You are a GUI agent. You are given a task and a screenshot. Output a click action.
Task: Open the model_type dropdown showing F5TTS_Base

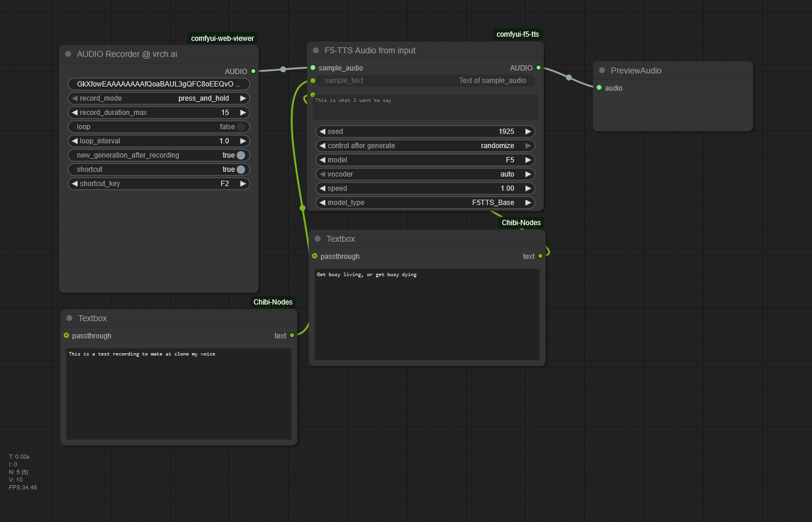point(425,203)
